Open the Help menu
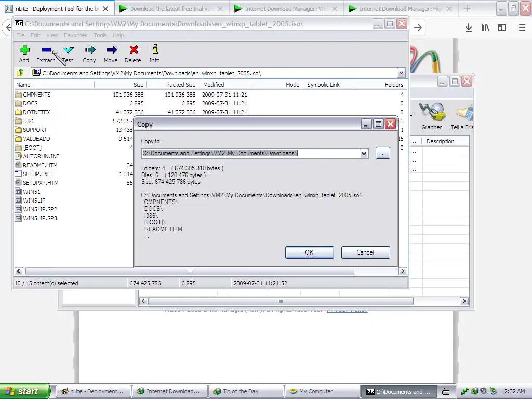Screen dimensions: 532x399 (x=118, y=35)
